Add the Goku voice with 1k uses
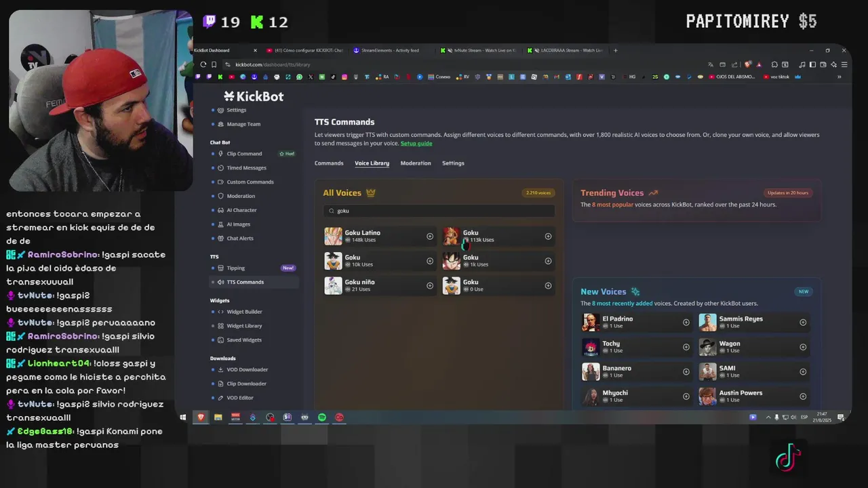 tap(548, 261)
